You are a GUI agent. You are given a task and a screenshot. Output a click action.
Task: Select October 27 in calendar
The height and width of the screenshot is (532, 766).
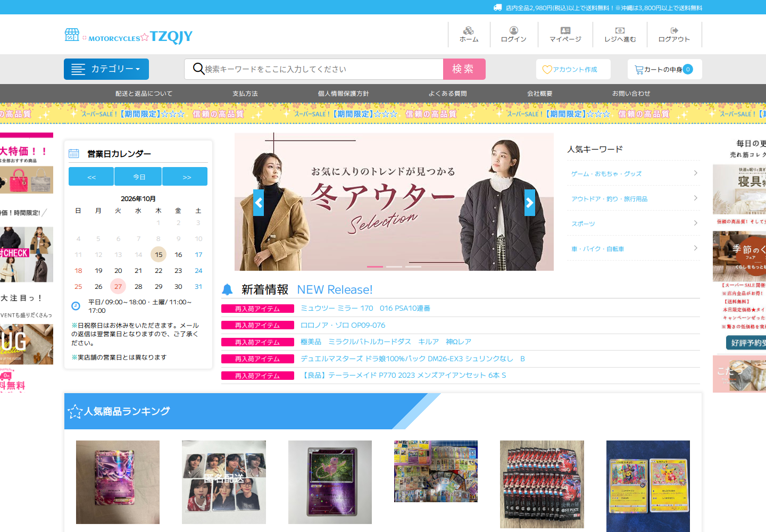[118, 286]
